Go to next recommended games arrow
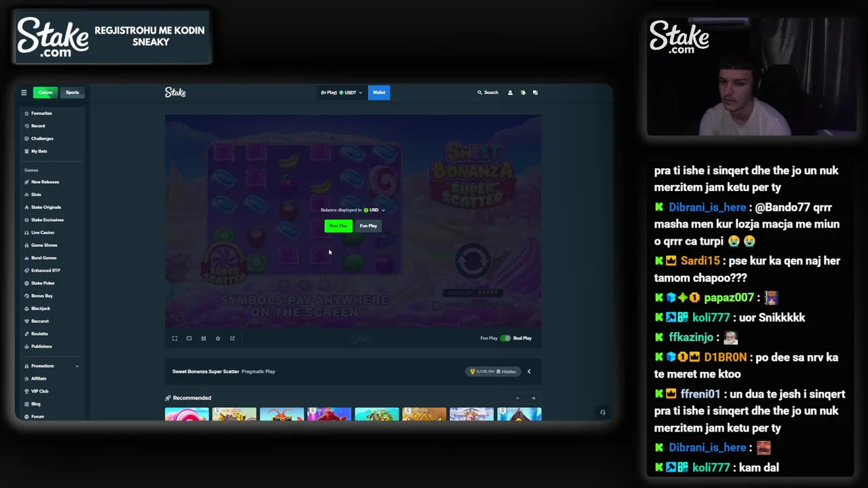868x488 pixels. click(533, 398)
